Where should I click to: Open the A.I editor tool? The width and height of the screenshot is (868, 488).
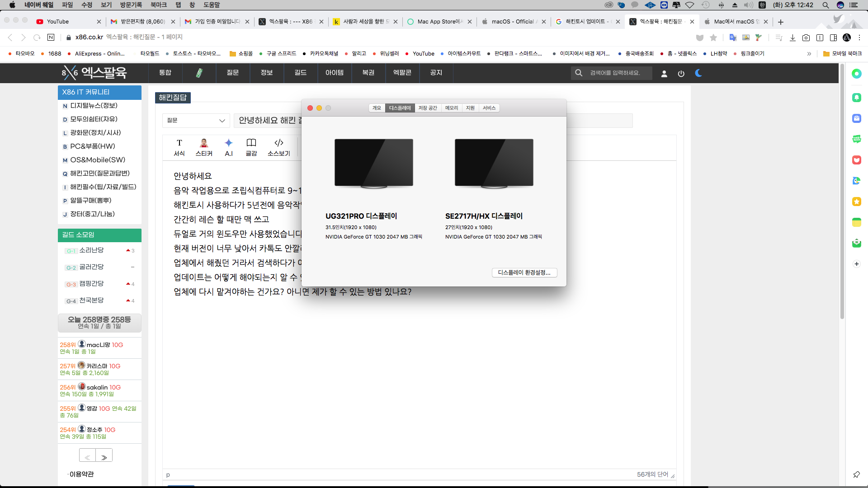(x=229, y=147)
